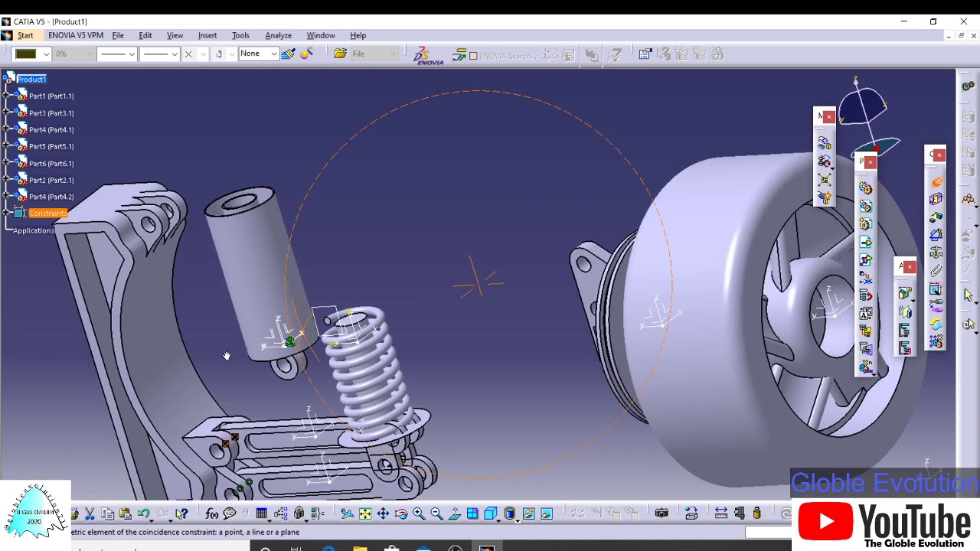Click the Capture camera icon
Screen dimensions: 980x551
pyautogui.click(x=661, y=514)
